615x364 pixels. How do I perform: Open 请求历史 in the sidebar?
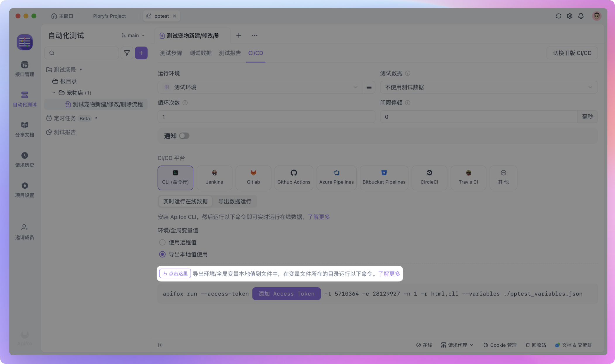25,159
